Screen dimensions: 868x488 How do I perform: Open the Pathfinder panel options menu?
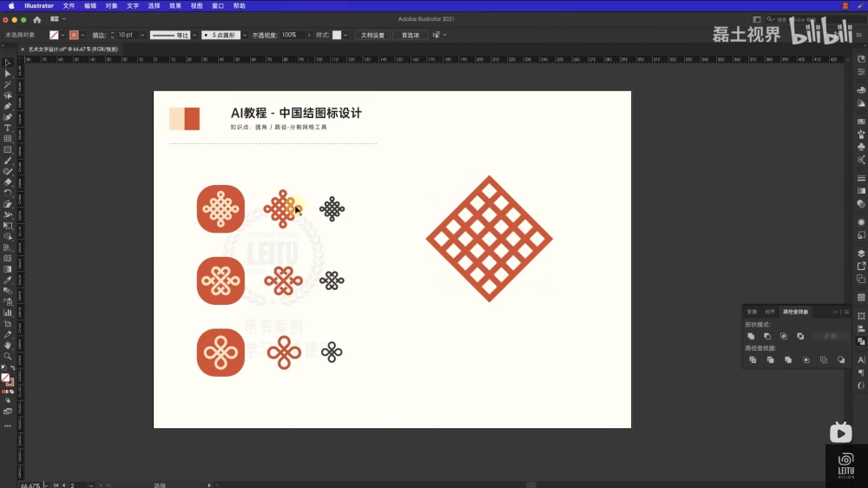[x=846, y=312]
